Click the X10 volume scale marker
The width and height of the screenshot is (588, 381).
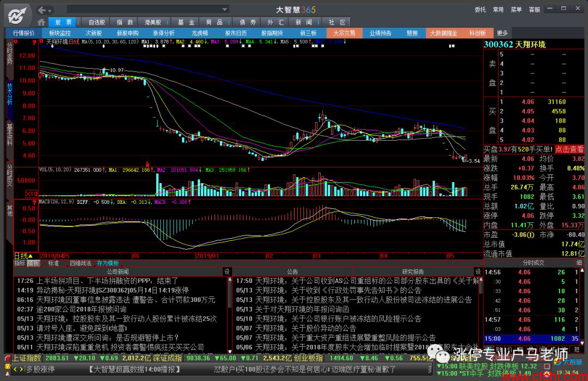pyautogui.click(x=32, y=193)
